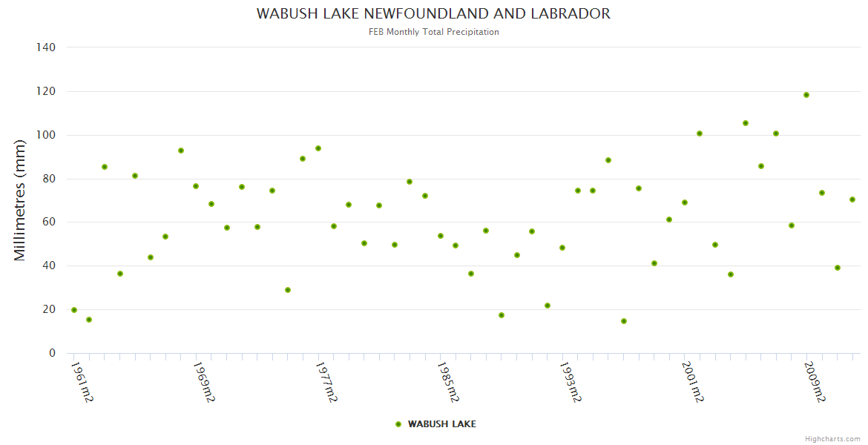The width and height of the screenshot is (868, 445).
Task: Click the highest data point near 118 mm
Action: tap(806, 95)
